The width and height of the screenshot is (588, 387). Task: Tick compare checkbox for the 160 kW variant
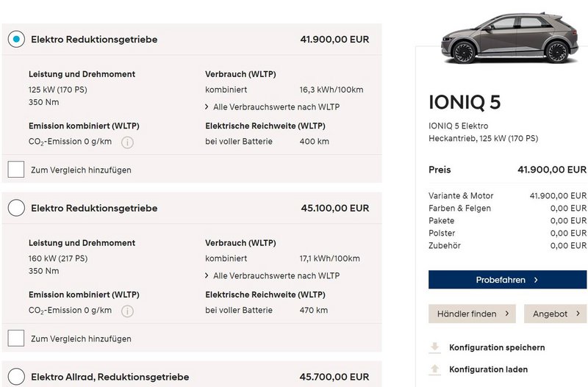pyautogui.click(x=16, y=339)
